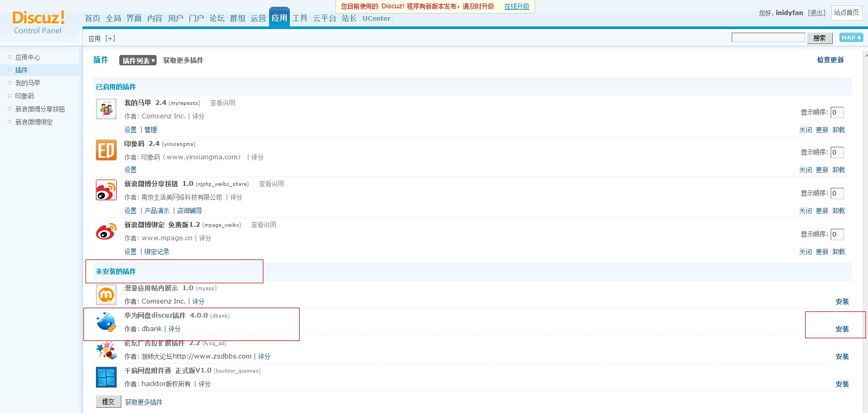Image resolution: width=868 pixels, height=413 pixels.
Task: Switch to the 应用 top menu tab
Action: point(279,18)
